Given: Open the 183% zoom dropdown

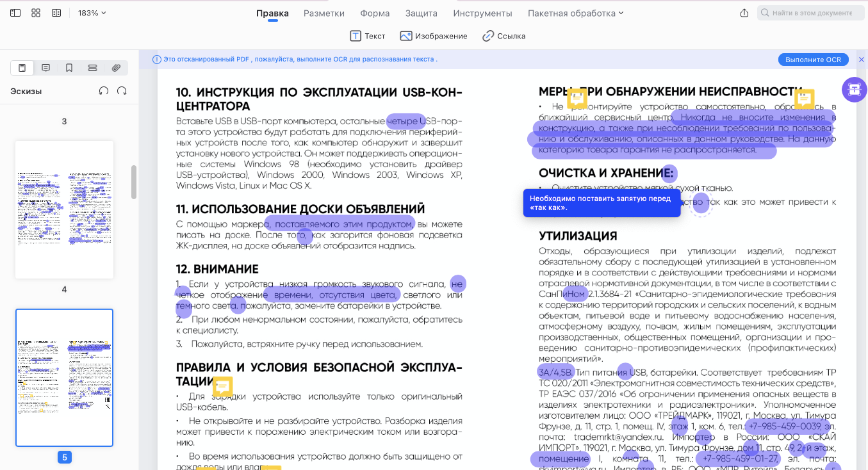Looking at the screenshot, I should click(x=92, y=13).
